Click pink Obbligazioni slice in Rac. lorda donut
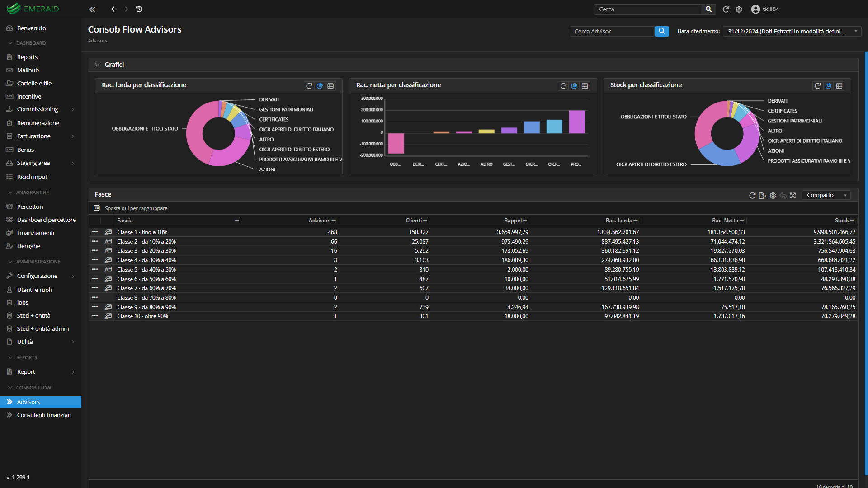 194,133
